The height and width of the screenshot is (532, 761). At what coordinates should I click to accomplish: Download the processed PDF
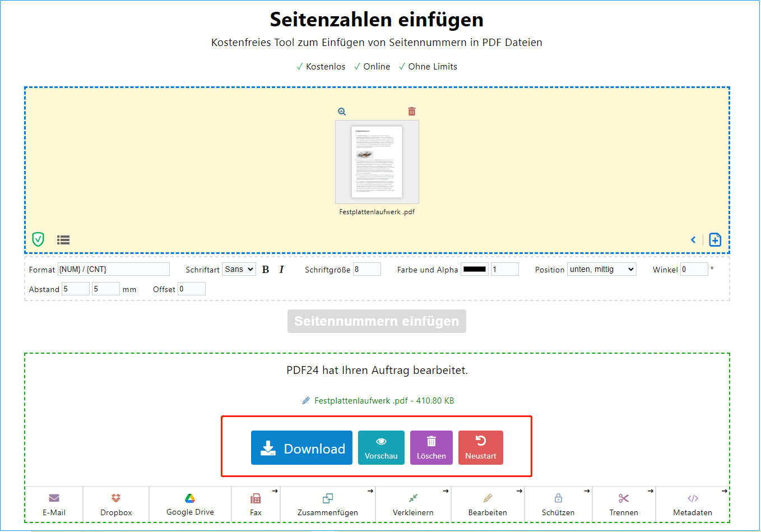pos(301,447)
